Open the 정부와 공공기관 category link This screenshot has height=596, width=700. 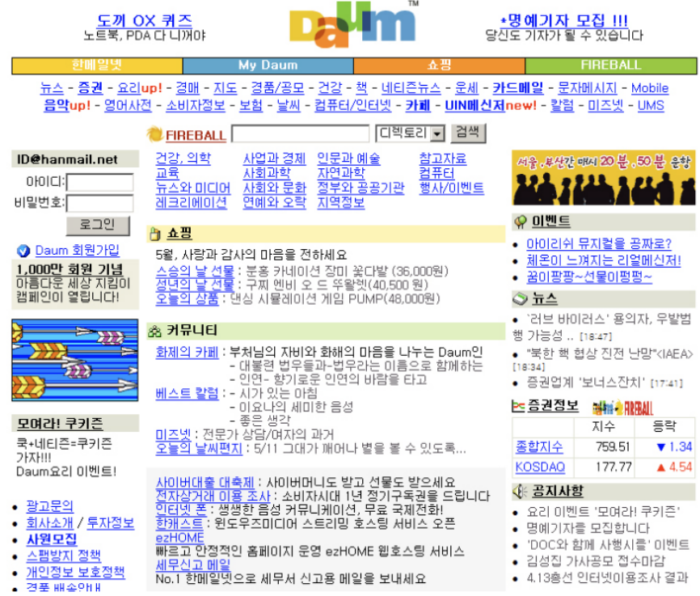[x=361, y=188]
